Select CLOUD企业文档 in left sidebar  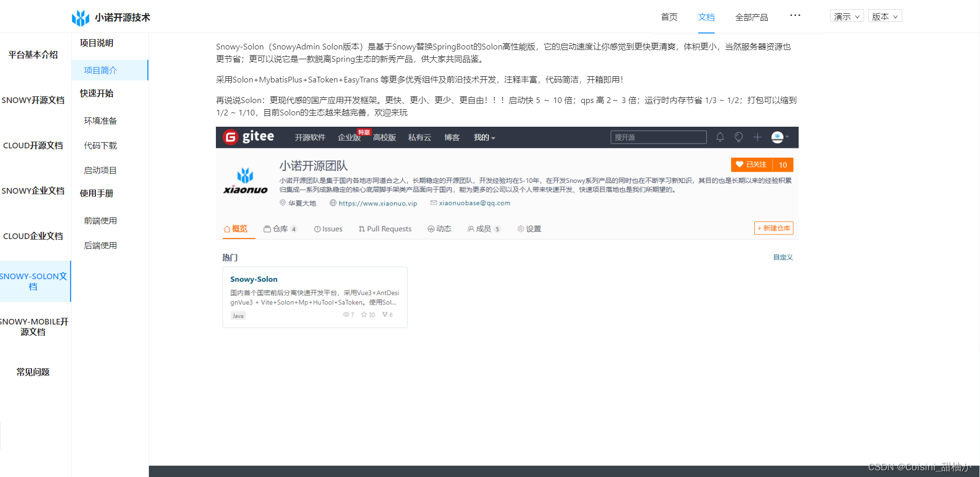33,236
